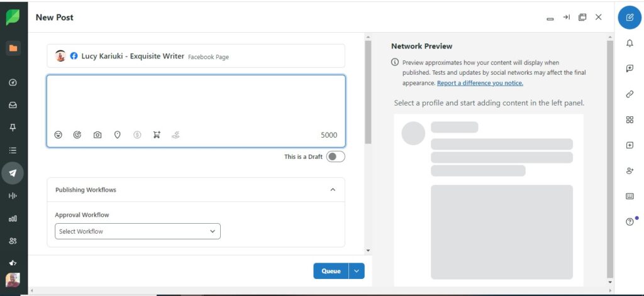Collapse the Publishing Workflows section
The height and width of the screenshot is (296, 644).
pyautogui.click(x=333, y=190)
